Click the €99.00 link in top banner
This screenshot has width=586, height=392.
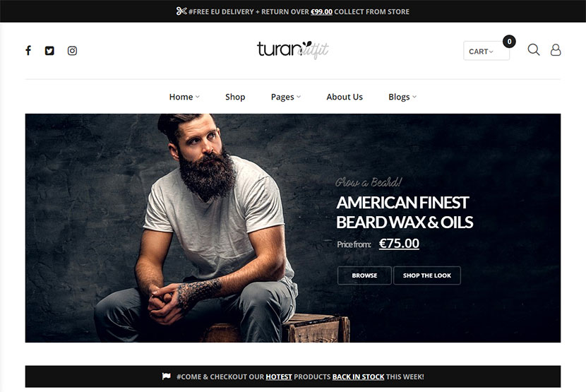[x=321, y=11]
